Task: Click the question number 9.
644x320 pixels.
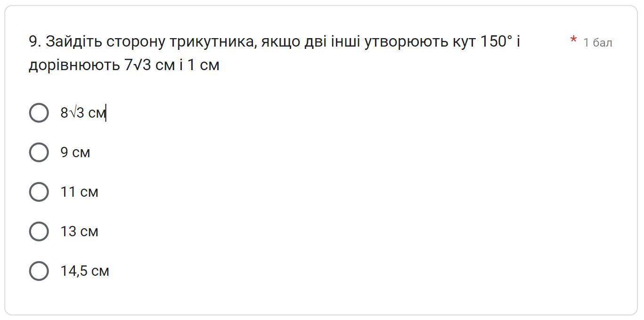Action: point(35,41)
